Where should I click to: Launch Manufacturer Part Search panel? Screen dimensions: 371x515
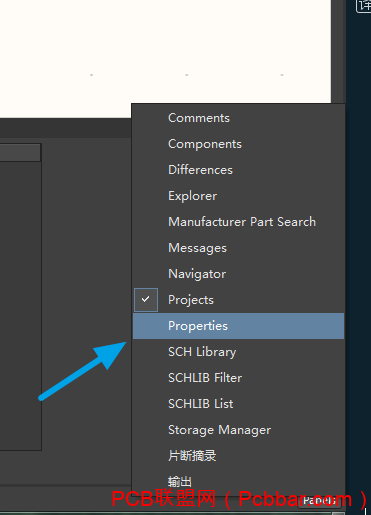pyautogui.click(x=238, y=222)
